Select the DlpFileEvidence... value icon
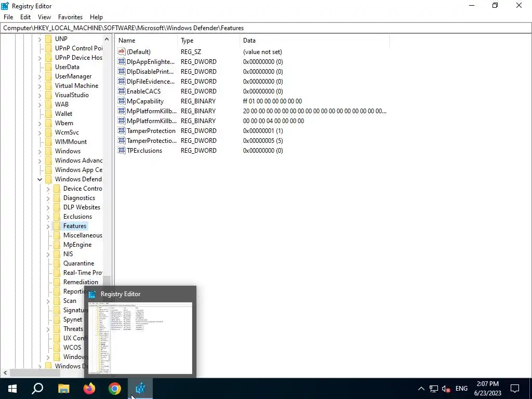Image resolution: width=532 pixels, height=399 pixels. (122, 81)
